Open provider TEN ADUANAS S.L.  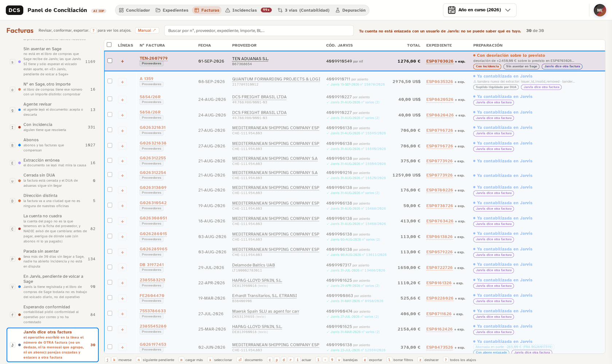pyautogui.click(x=250, y=59)
